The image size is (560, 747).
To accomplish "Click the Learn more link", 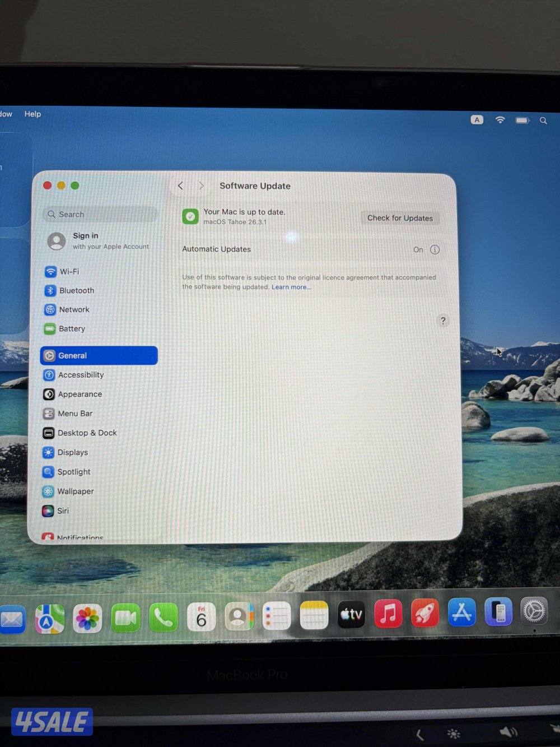I will click(291, 287).
